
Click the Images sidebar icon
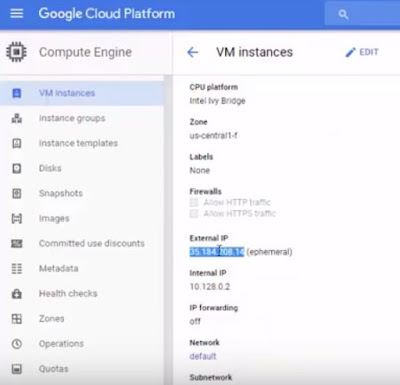point(17,219)
